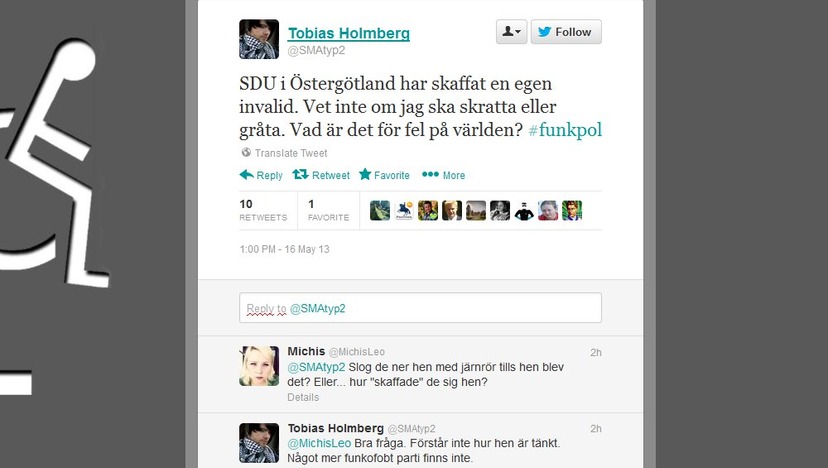
Task: Favorite the tweet with the star icon
Action: [384, 175]
